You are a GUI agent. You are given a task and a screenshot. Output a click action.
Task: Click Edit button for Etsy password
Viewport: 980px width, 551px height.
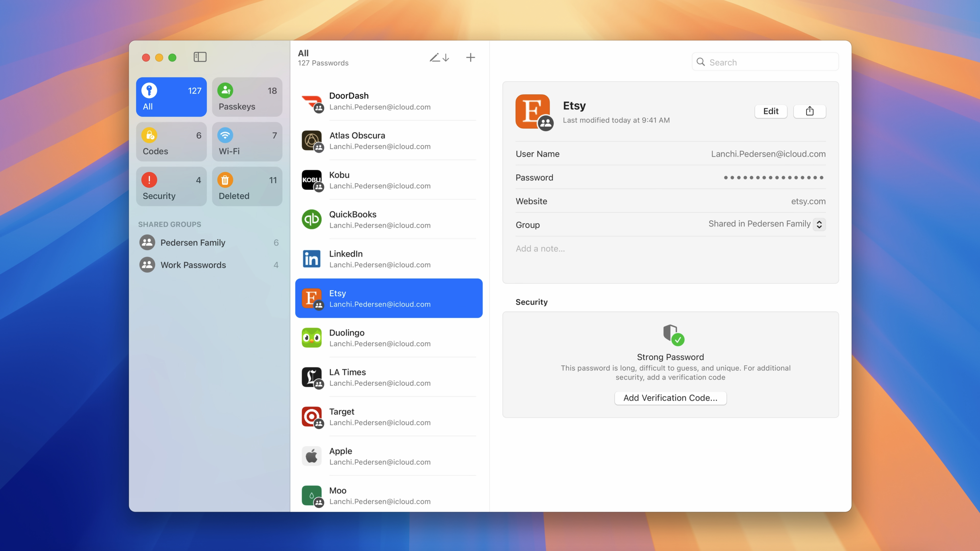[x=770, y=110]
